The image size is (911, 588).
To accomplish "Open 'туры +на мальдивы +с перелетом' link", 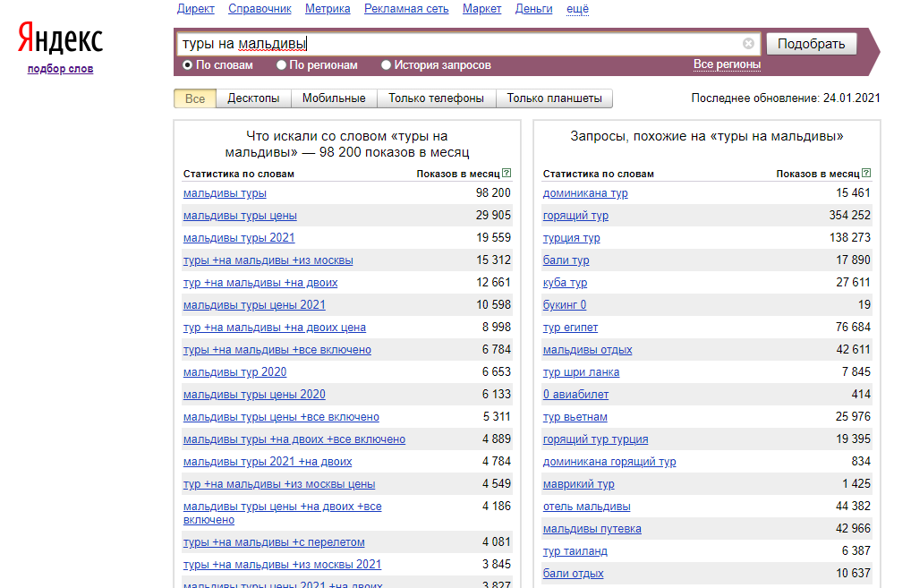I will tap(274, 542).
